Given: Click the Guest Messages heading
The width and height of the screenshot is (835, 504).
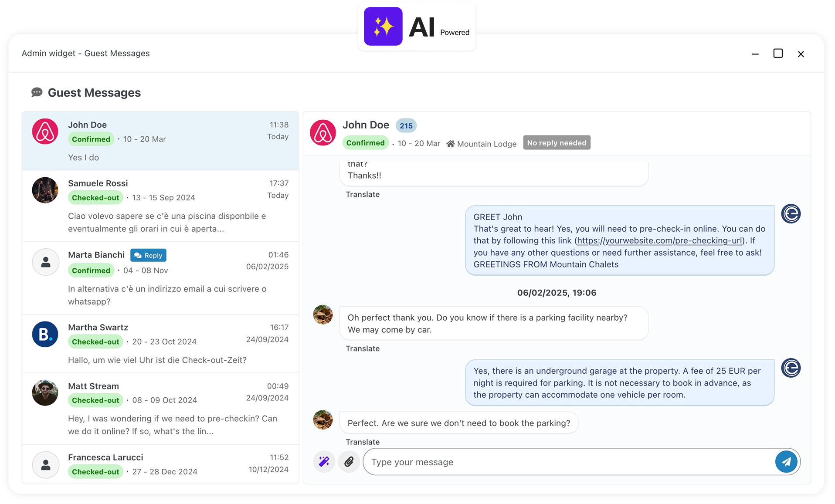Looking at the screenshot, I should click(94, 93).
